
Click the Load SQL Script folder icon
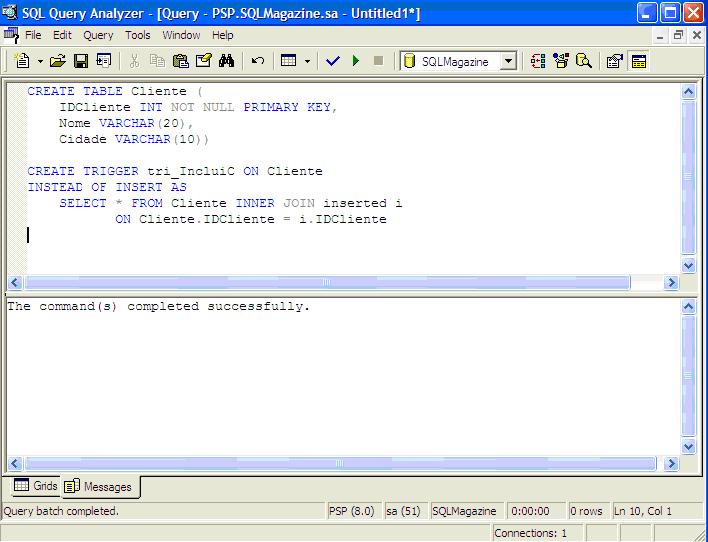57,61
